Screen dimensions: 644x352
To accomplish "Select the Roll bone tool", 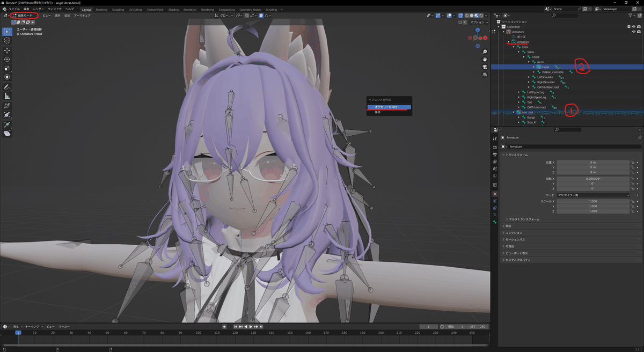I will tap(7, 106).
